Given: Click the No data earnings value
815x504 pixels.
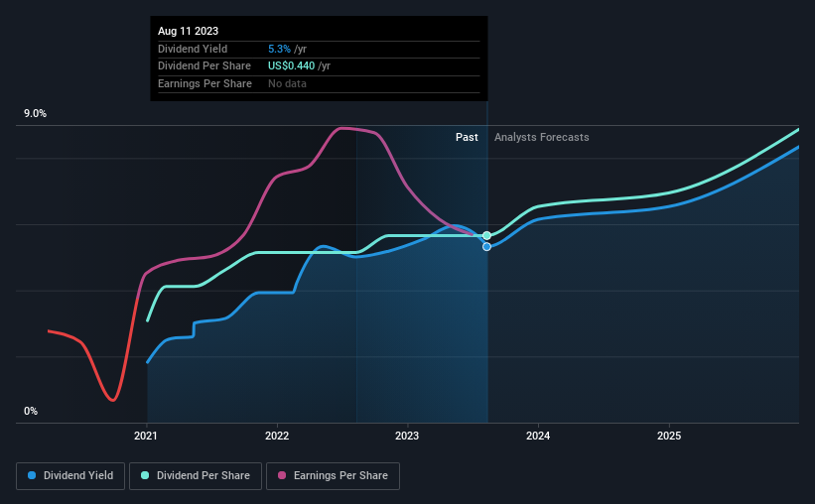Looking at the screenshot, I should tap(288, 83).
